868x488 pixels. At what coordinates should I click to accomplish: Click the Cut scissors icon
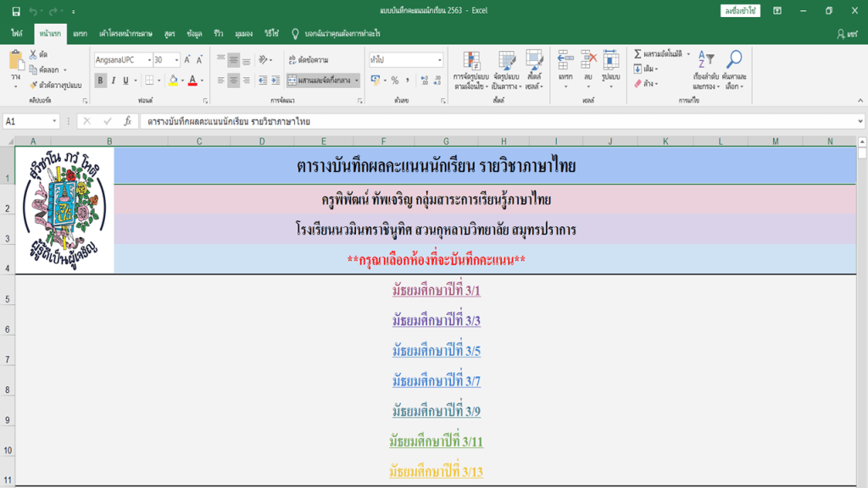[x=33, y=54]
